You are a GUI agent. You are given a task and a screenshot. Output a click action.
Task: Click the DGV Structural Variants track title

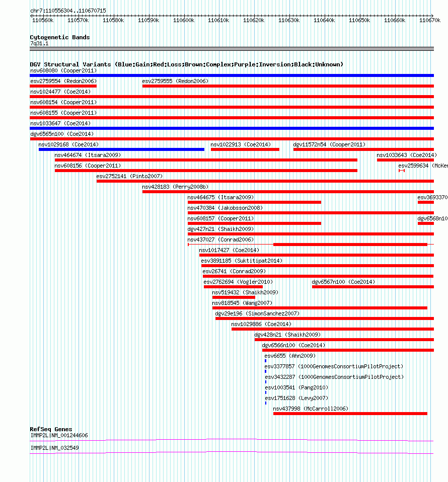(186, 64)
